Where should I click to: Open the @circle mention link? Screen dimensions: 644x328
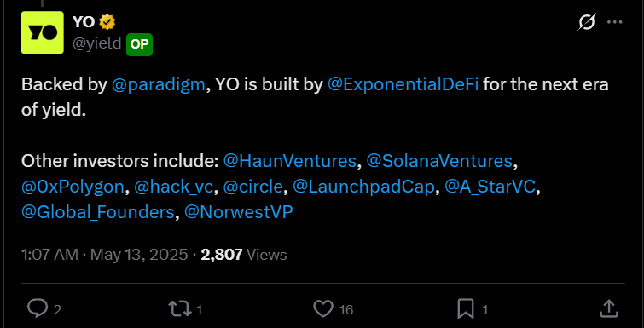(x=253, y=187)
